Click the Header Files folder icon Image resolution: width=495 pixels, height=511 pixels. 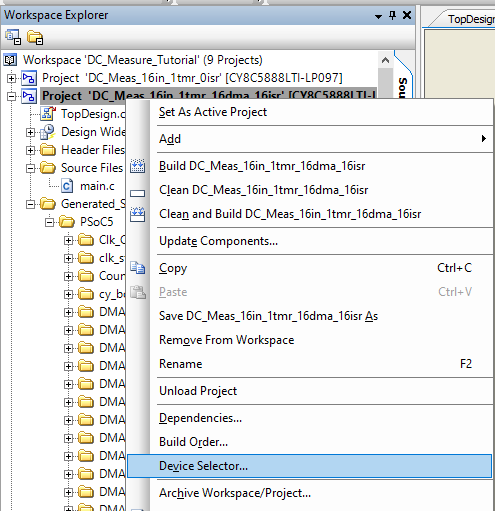tap(48, 150)
